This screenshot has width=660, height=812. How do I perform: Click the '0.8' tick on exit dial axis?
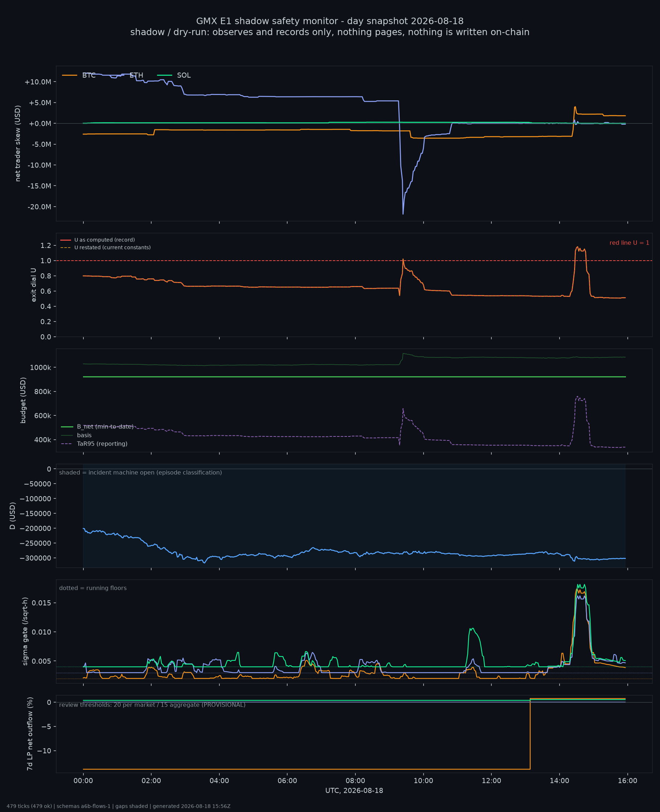pos(46,276)
